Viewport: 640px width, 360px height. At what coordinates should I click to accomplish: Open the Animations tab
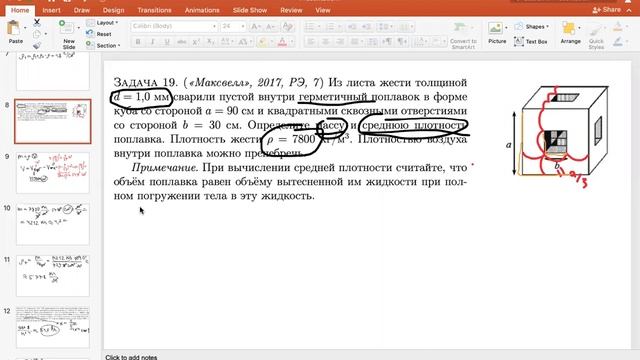[x=202, y=10]
